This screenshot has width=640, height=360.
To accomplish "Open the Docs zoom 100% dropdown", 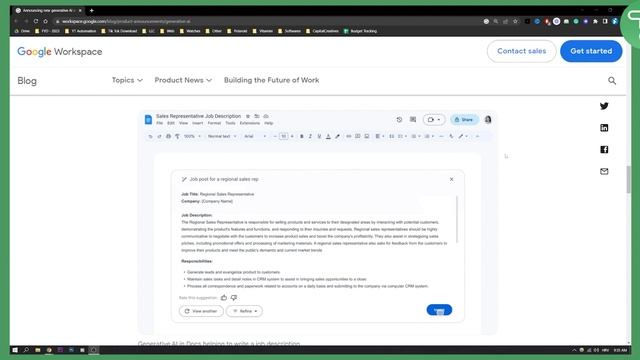I will point(192,136).
